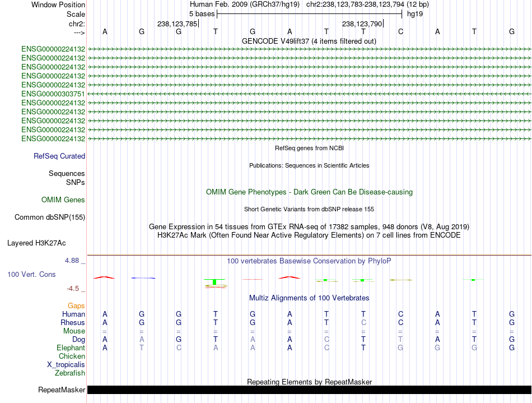Select the Chicken alignment row label
This screenshot has width=532, height=403.
(x=72, y=356)
